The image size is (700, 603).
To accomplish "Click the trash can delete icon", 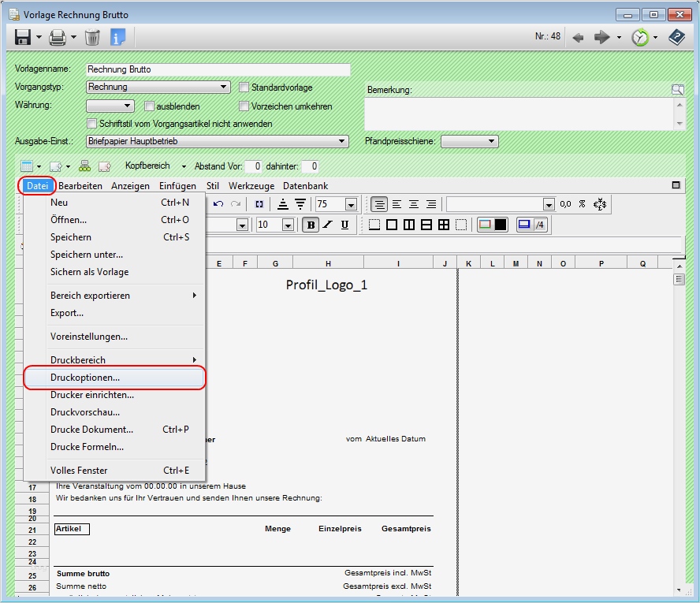I will [92, 37].
